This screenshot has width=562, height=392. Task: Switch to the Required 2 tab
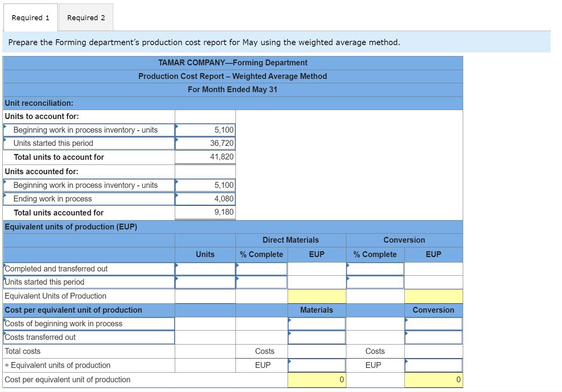86,17
